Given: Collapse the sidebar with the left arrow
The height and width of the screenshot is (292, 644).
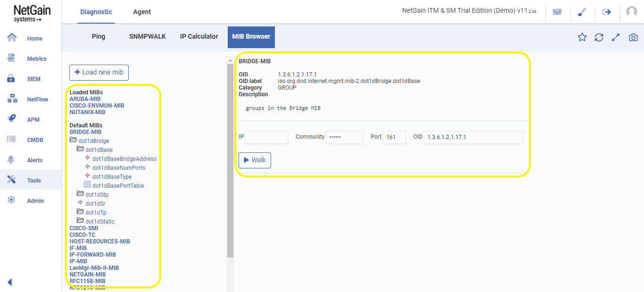Looking at the screenshot, I should [9, 282].
